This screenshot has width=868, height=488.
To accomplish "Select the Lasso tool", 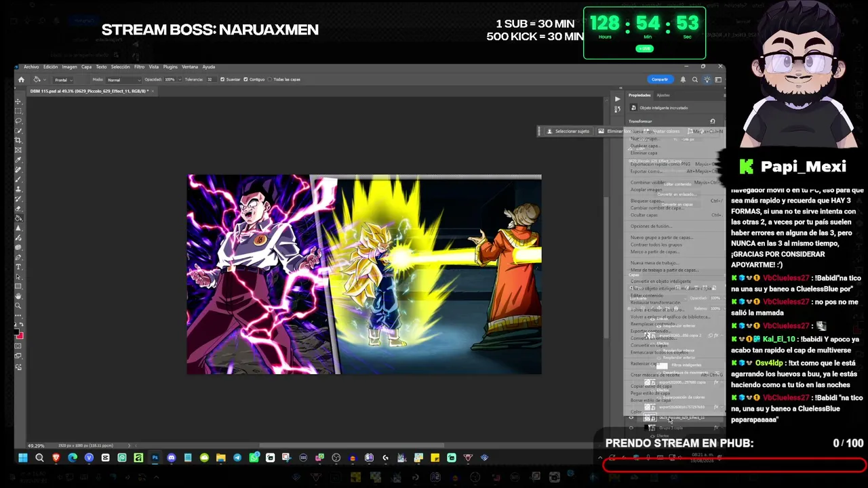I will click(18, 121).
